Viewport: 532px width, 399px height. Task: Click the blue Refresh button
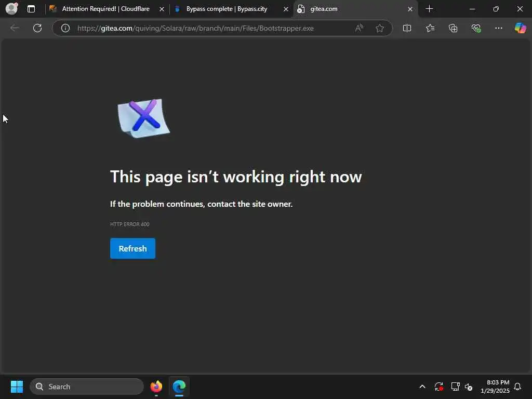(132, 248)
